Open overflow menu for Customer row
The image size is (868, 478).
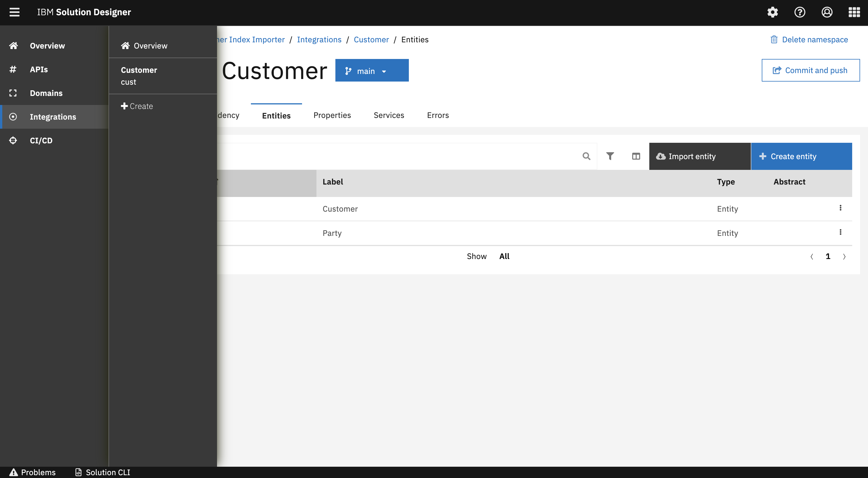(840, 208)
